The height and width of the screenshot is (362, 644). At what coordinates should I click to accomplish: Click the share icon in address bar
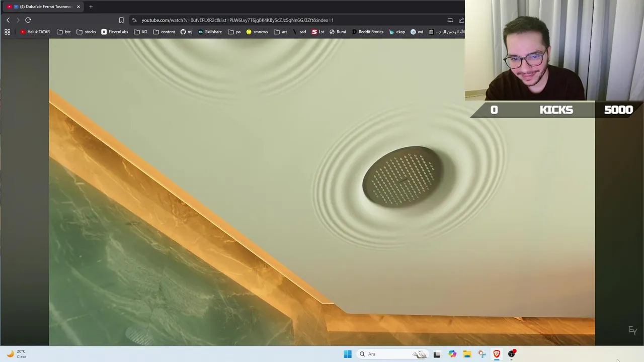[461, 20]
